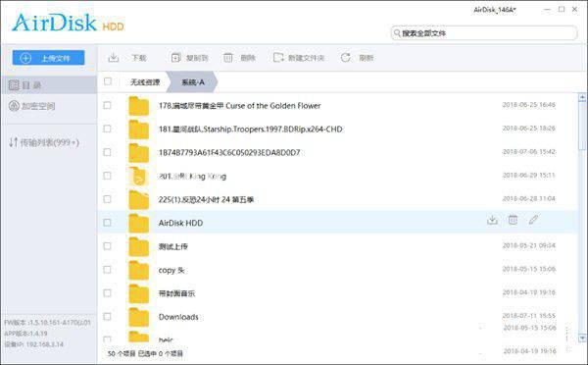Click the delete trash toolbar icon

coord(228,58)
